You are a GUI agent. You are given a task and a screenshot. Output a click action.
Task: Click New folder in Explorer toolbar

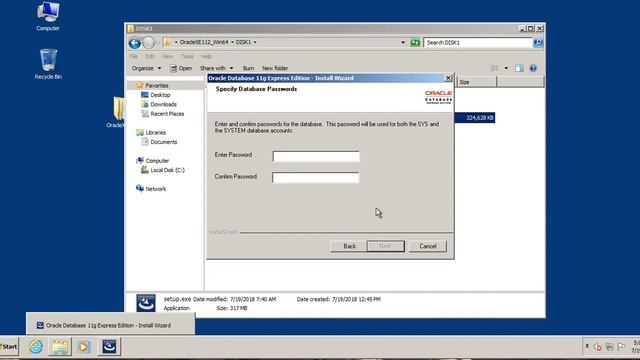click(x=275, y=68)
